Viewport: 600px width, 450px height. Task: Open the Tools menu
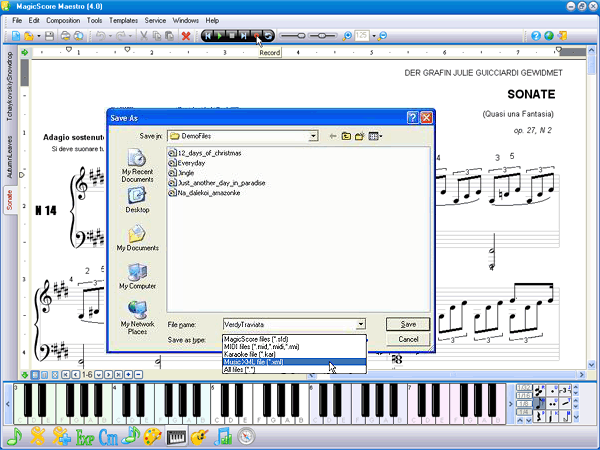94,20
